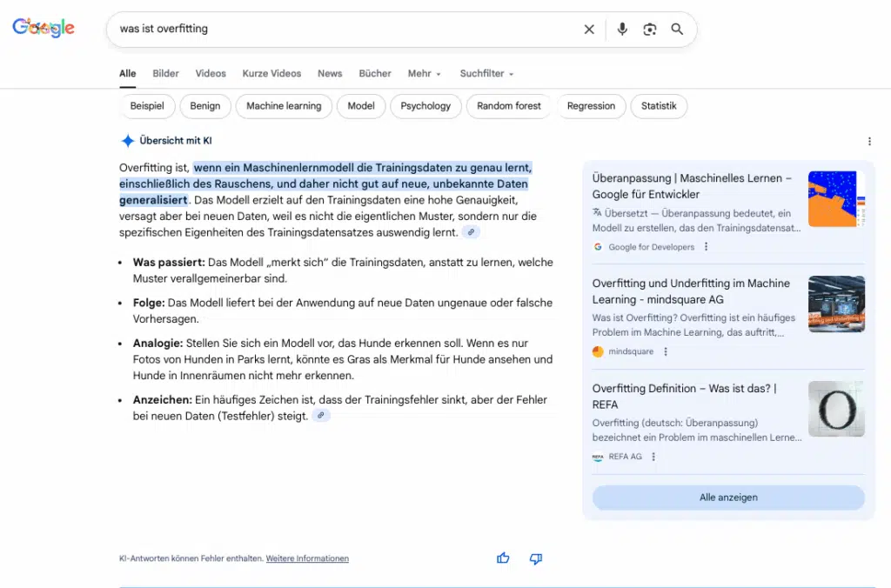The height and width of the screenshot is (588, 891).
Task: Click the magnifying glass search icon
Action: 677,29
